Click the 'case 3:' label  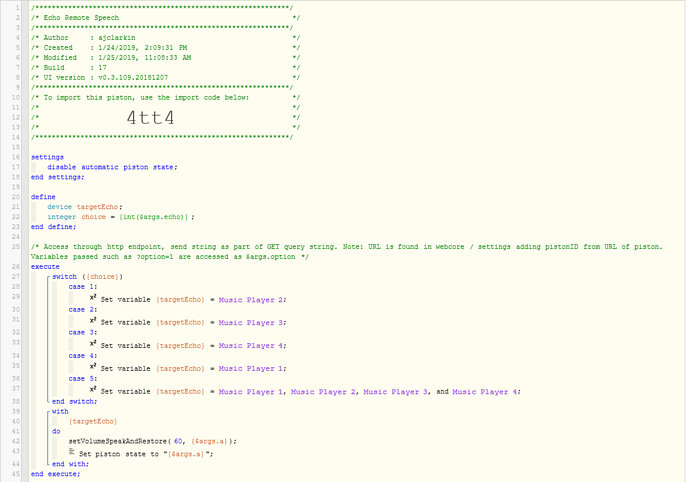83,332
